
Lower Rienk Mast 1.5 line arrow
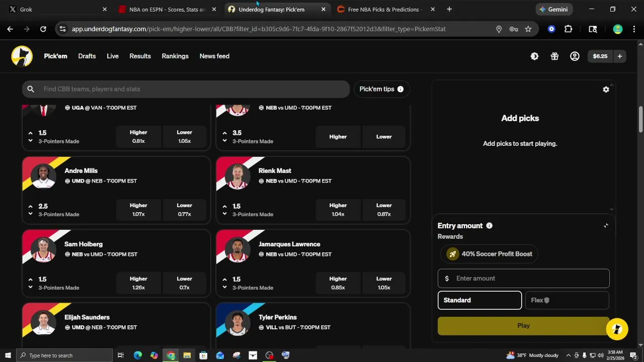coord(224,214)
